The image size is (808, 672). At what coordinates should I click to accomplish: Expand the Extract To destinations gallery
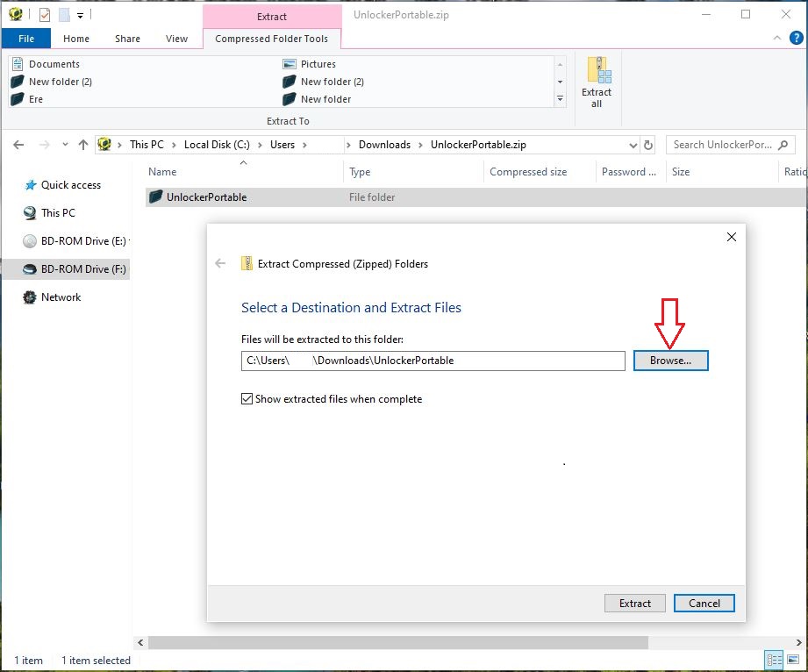(561, 99)
